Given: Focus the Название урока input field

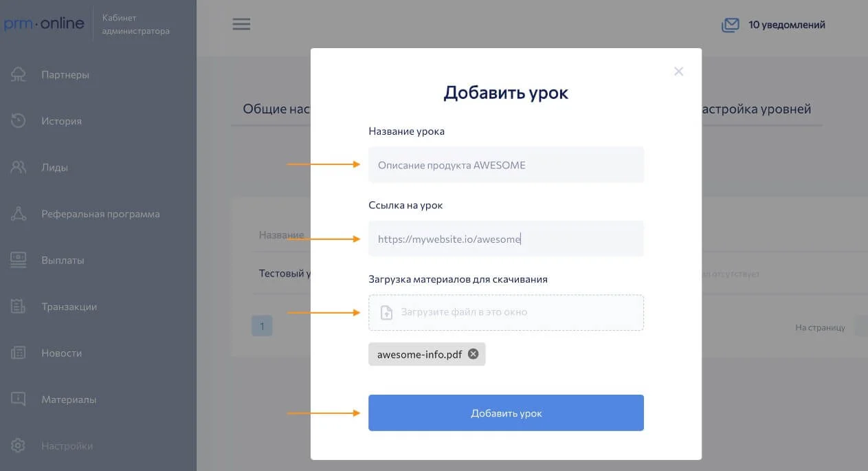Looking at the screenshot, I should [x=506, y=164].
